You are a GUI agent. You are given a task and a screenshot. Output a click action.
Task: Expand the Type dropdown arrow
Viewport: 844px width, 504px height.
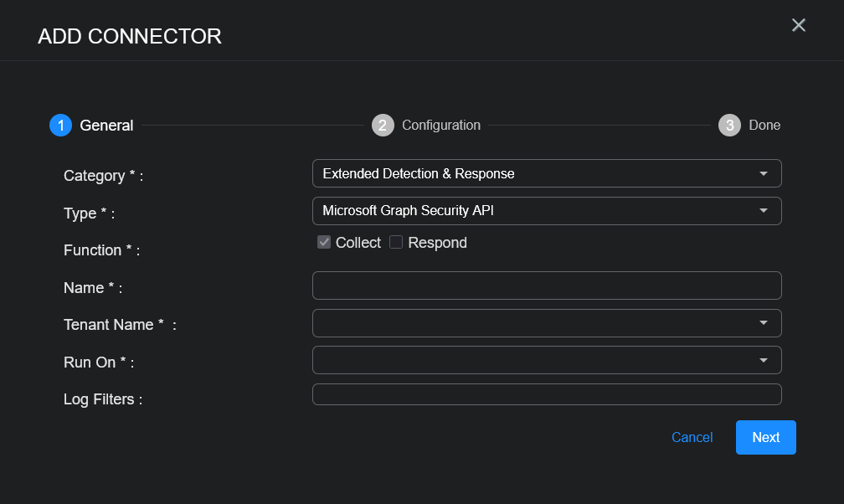[763, 211]
